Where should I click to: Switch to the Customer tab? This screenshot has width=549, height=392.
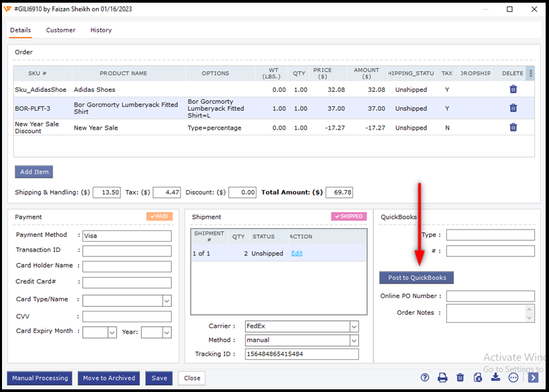click(60, 30)
